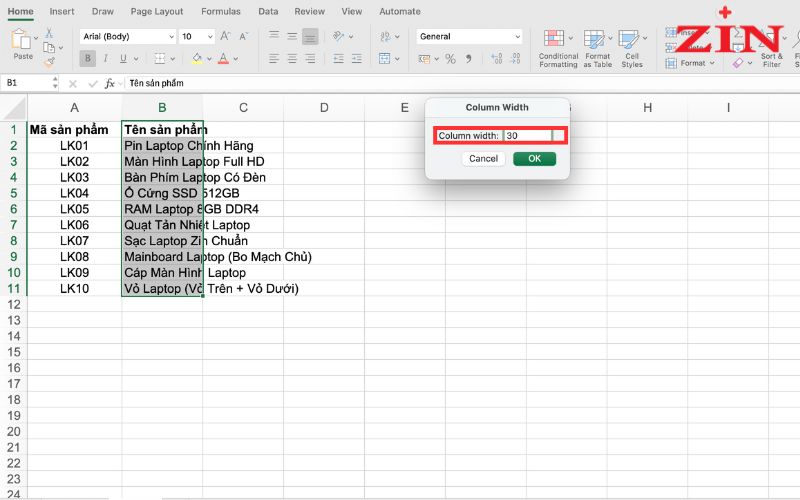
Task: Click the Wrap Text icon
Action: 385,36
